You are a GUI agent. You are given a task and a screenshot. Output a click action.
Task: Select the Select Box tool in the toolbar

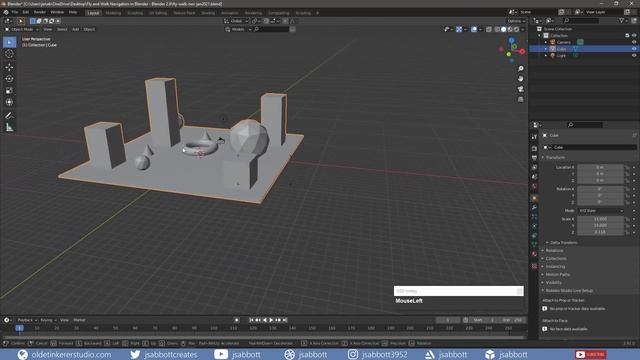[x=9, y=42]
